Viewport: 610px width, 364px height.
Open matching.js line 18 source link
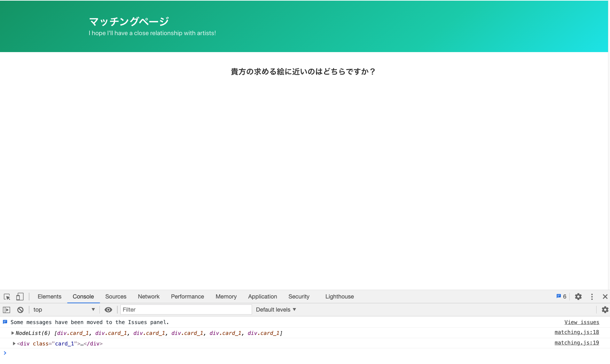(576, 332)
